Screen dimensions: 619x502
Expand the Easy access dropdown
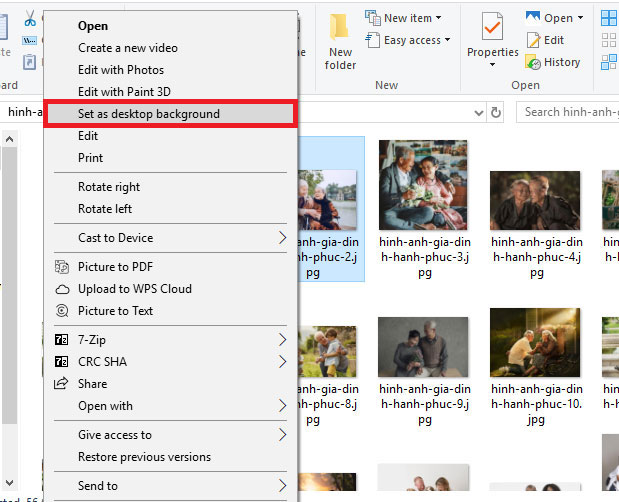point(417,40)
